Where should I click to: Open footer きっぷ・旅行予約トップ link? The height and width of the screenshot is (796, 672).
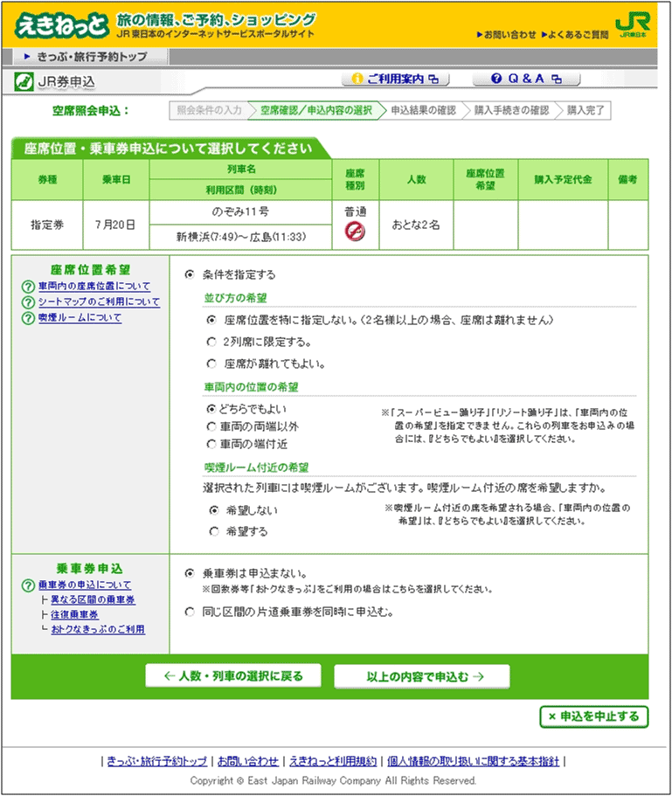(x=157, y=761)
